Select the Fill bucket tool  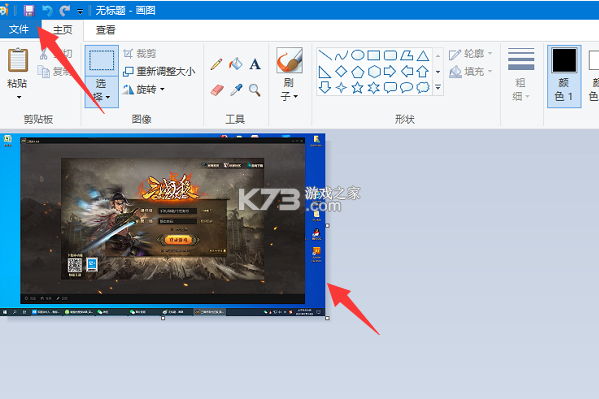[236, 64]
